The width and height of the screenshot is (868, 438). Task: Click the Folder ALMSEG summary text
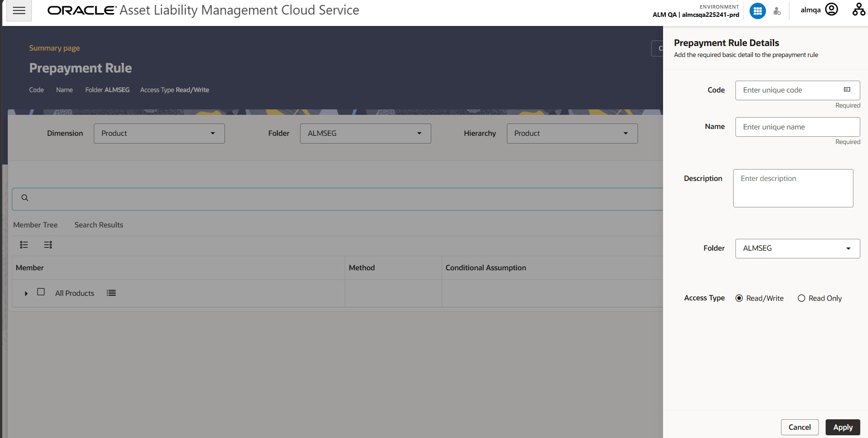pos(107,90)
